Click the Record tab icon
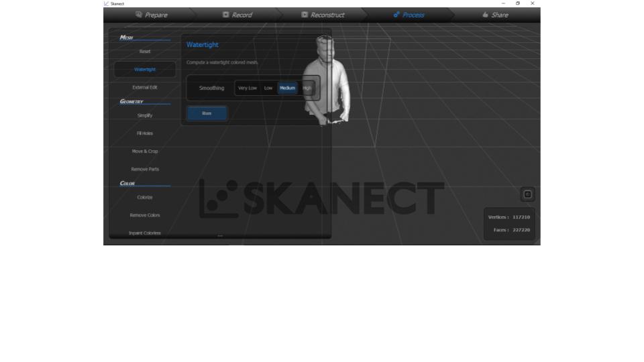Viewport: 644px width, 362px height. [225, 14]
